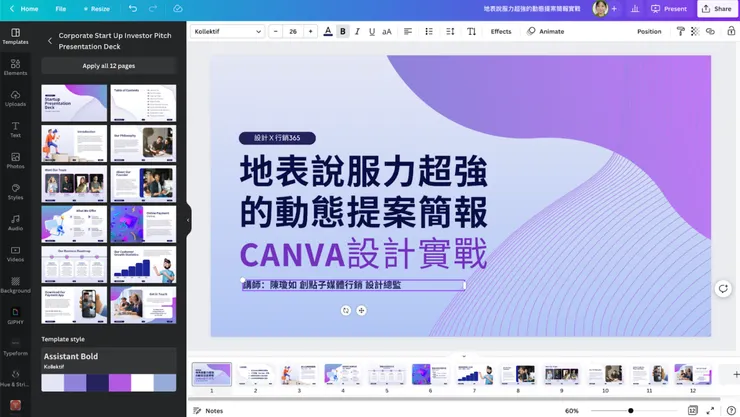Click the rotate handle below the text box
This screenshot has height=417, width=740.
click(x=346, y=310)
